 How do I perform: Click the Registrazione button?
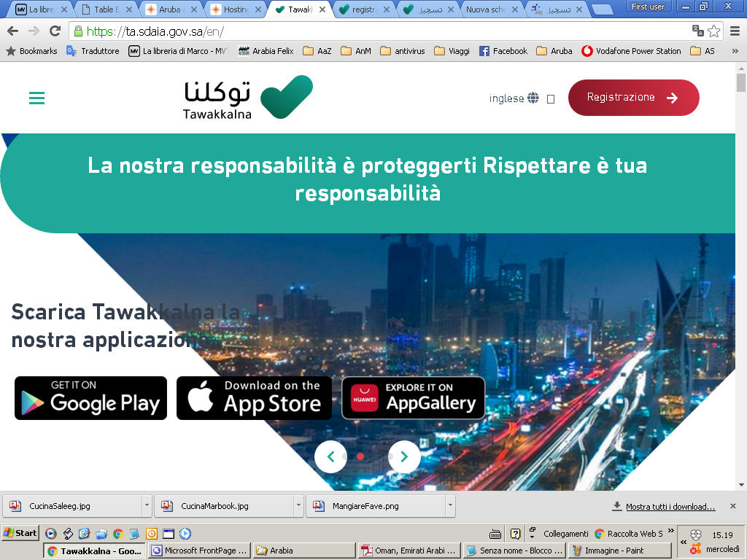click(x=634, y=98)
